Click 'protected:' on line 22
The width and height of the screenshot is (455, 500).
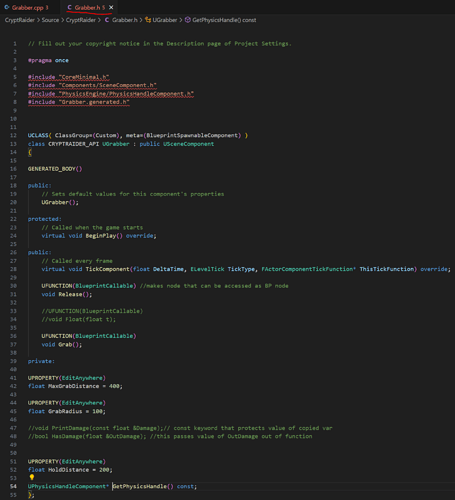45,219
